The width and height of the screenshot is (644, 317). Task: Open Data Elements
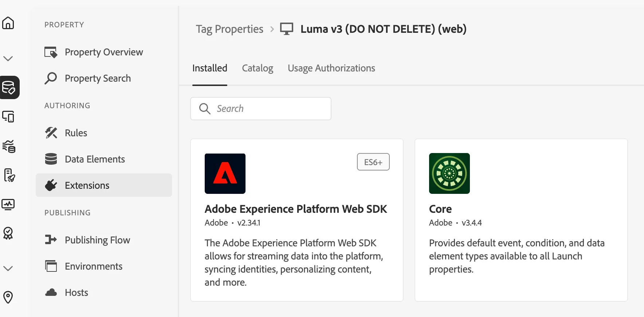[104, 159]
